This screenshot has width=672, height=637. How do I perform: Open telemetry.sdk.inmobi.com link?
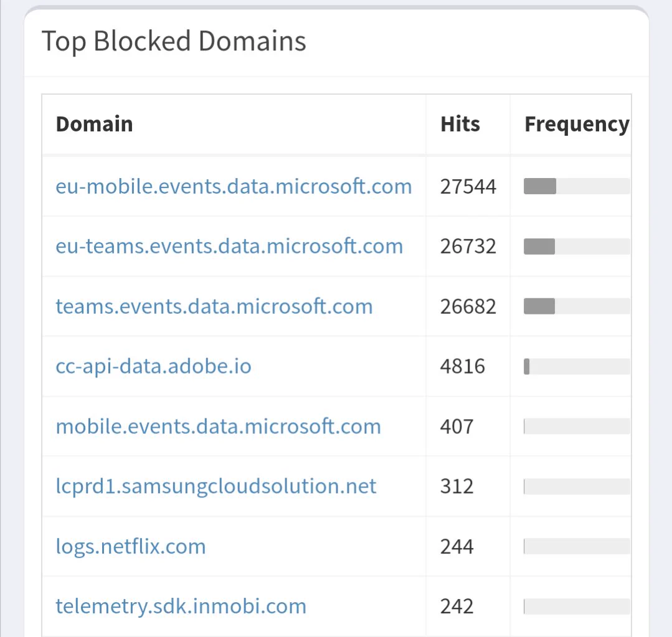181,606
